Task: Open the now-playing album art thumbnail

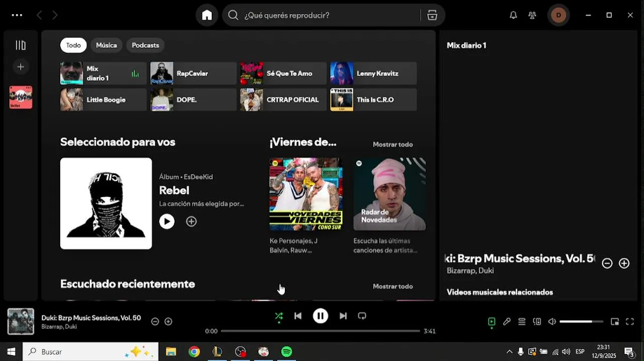Action: pyautogui.click(x=21, y=321)
